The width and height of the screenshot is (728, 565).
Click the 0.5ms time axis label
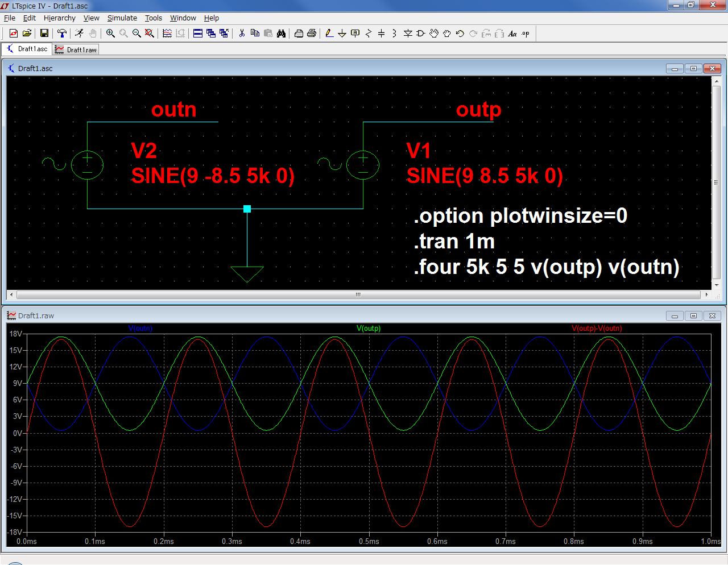coord(369,541)
